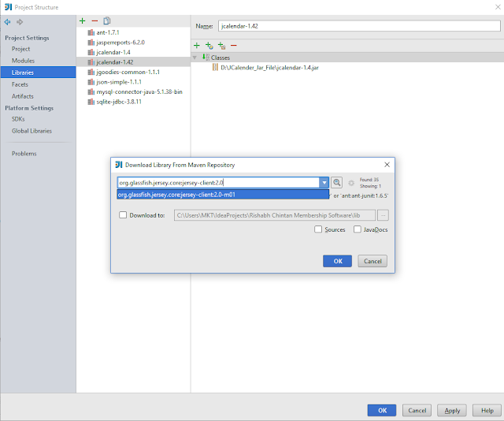Image resolution: width=504 pixels, height=421 pixels.
Task: Copy the selected library icon
Action: click(x=107, y=21)
